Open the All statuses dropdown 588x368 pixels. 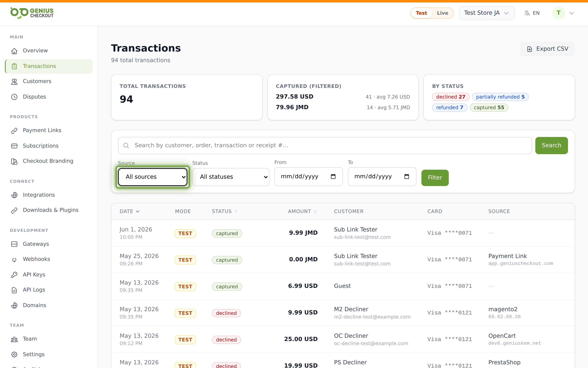click(x=231, y=177)
